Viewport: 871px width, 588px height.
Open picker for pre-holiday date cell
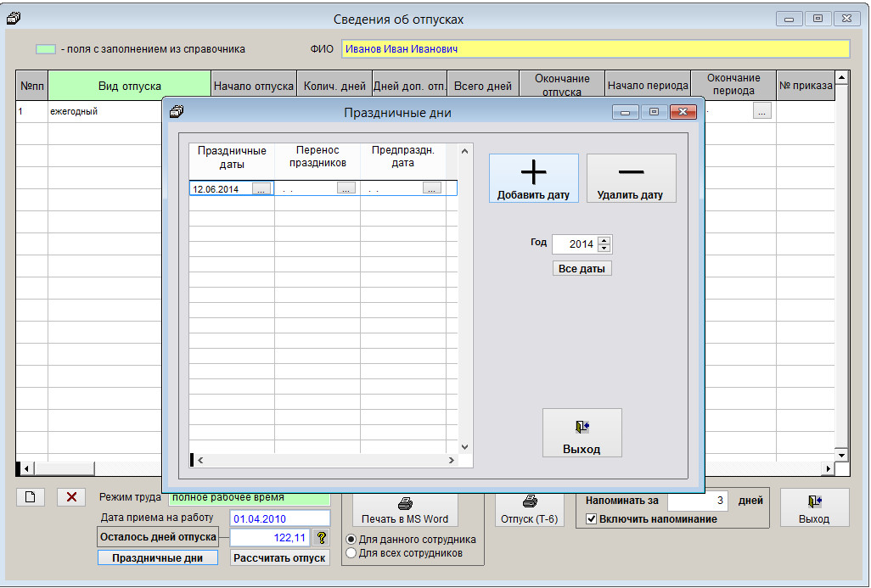click(x=432, y=189)
